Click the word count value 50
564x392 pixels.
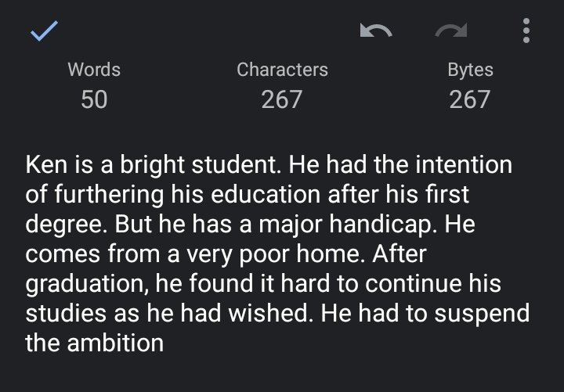(x=94, y=99)
